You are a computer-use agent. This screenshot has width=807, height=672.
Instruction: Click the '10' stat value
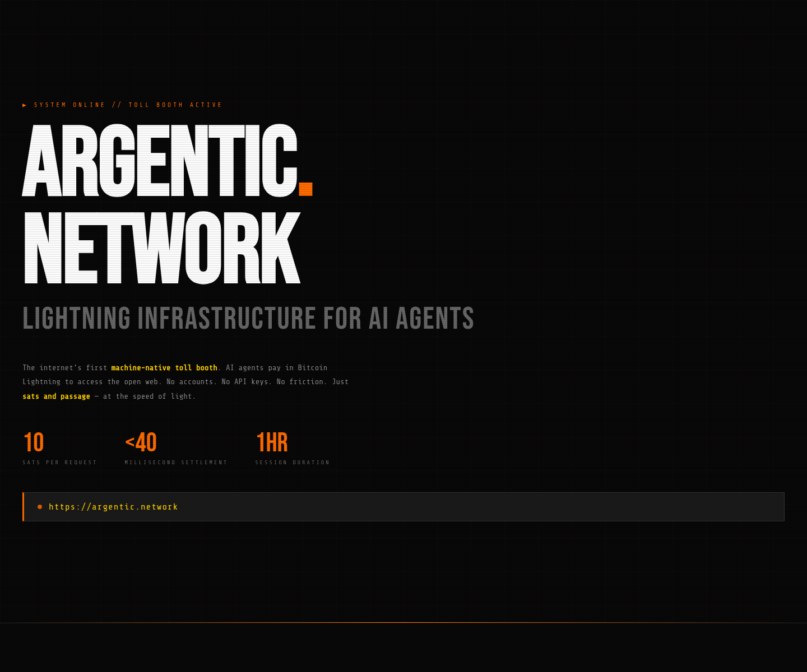pos(34,442)
